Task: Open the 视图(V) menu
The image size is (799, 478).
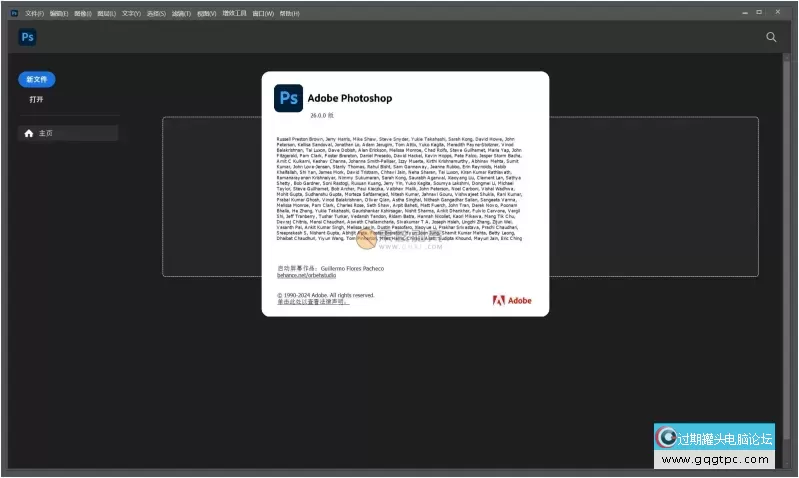Action: pyautogui.click(x=206, y=15)
